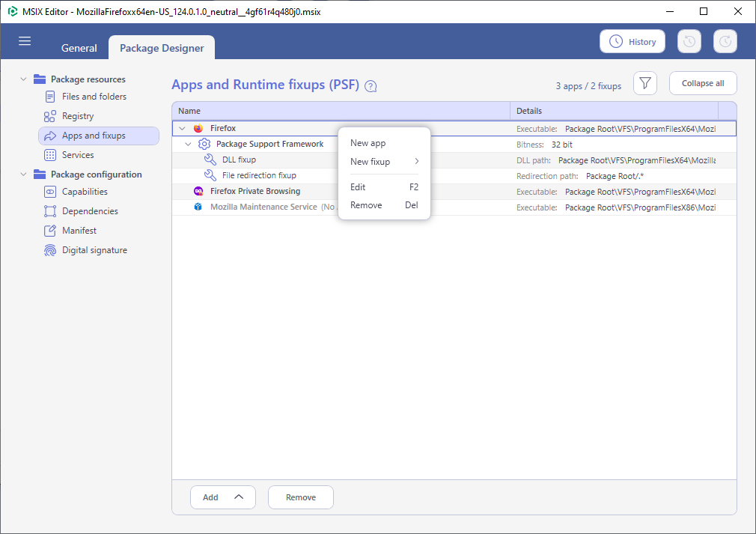Click the bottom Remove button

click(300, 497)
